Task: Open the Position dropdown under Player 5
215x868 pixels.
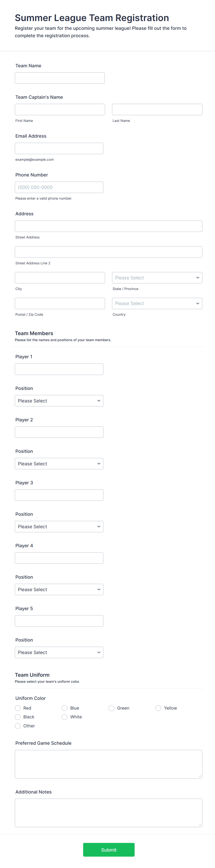Action: pyautogui.click(x=59, y=652)
